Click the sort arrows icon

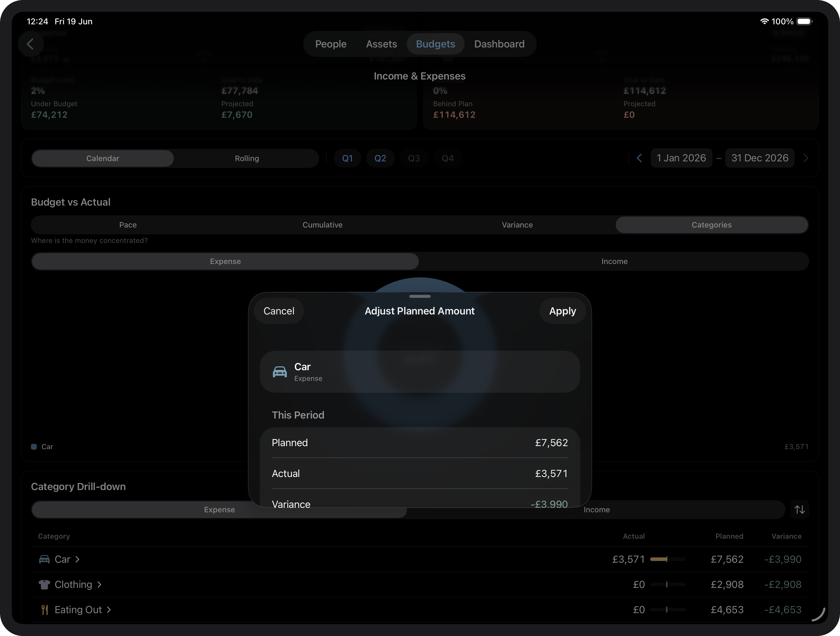(x=800, y=510)
